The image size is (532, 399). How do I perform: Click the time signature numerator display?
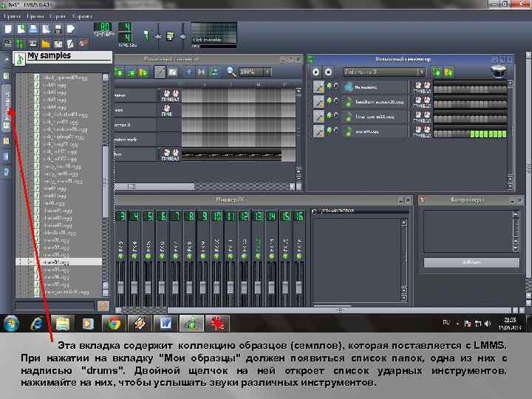pos(125,27)
